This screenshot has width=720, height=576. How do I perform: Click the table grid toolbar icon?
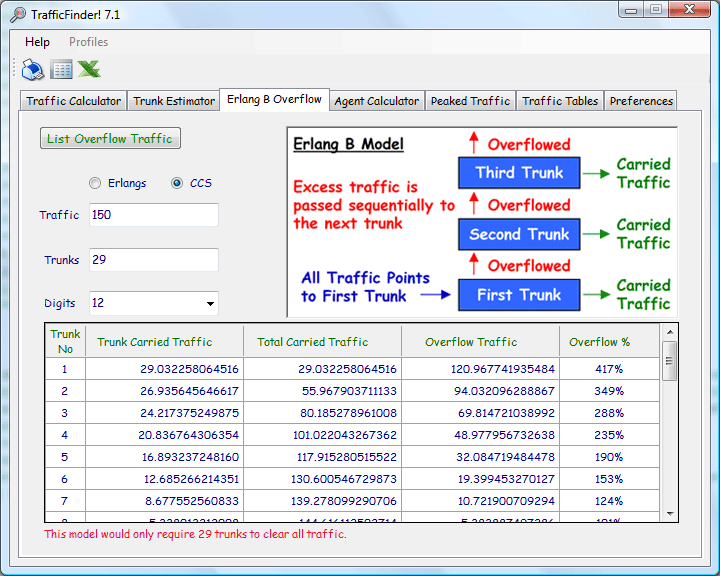click(x=61, y=70)
